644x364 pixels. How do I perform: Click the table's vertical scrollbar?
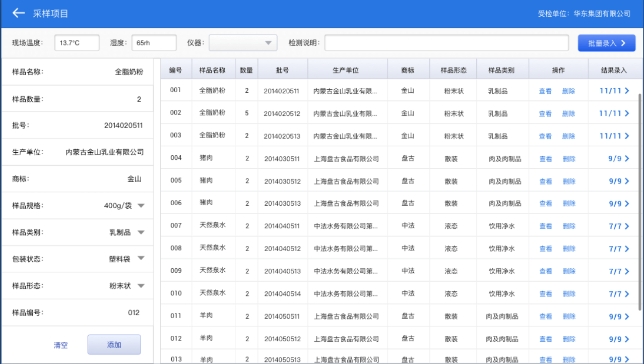640,202
